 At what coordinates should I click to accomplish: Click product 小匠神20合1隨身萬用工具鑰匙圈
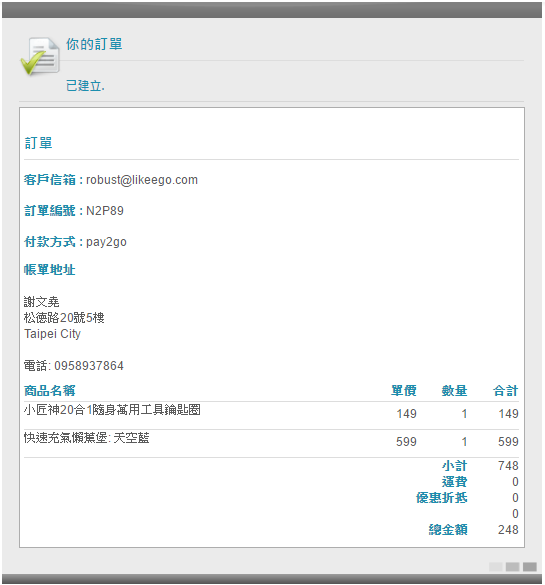(112, 410)
